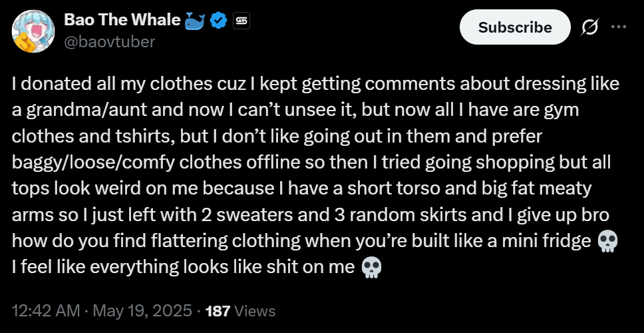Open the three-dot more options menu
The height and width of the screenshot is (333, 644).
[x=619, y=27]
